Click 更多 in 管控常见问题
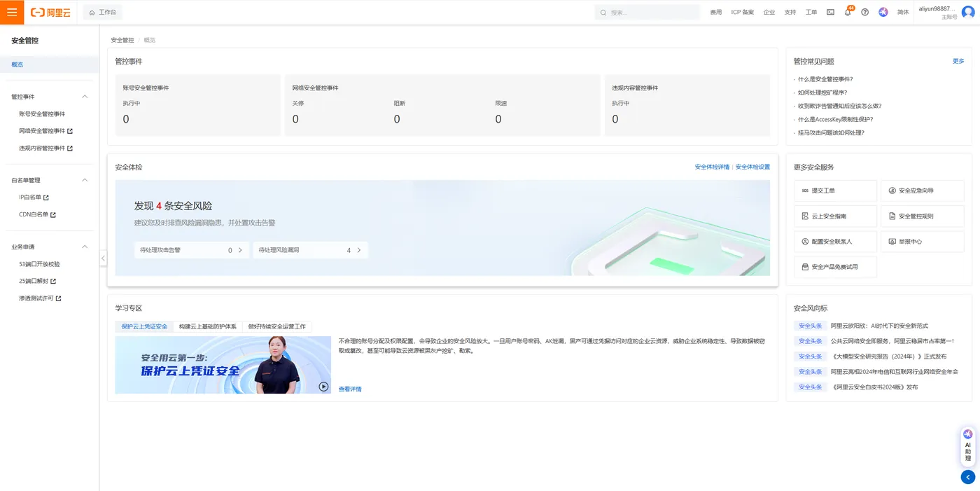 click(x=958, y=61)
